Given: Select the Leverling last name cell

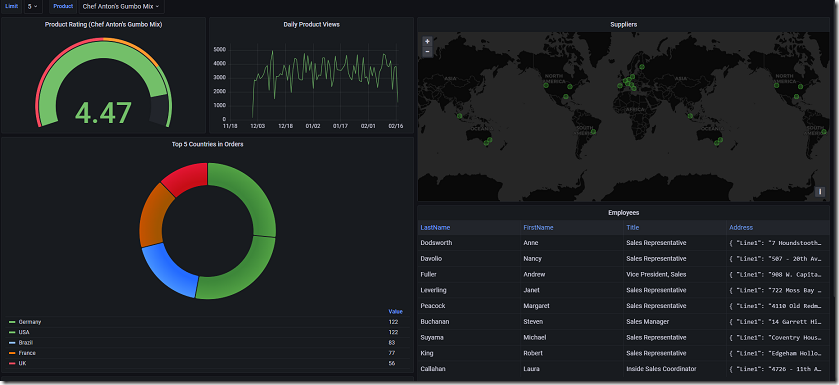Looking at the screenshot, I should click(x=469, y=290).
